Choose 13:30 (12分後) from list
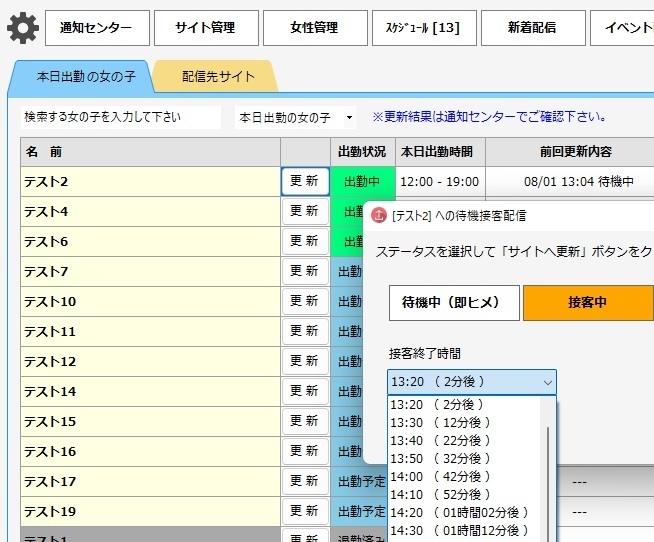Viewport: 654px width, 542px height. pyautogui.click(x=440, y=423)
